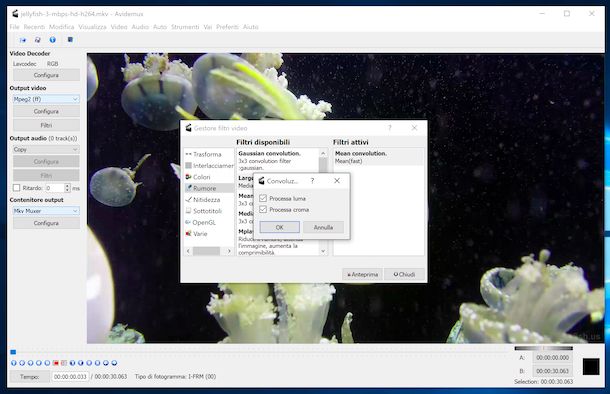610x394 pixels.
Task: Open the Aiuto menu
Action: click(251, 27)
